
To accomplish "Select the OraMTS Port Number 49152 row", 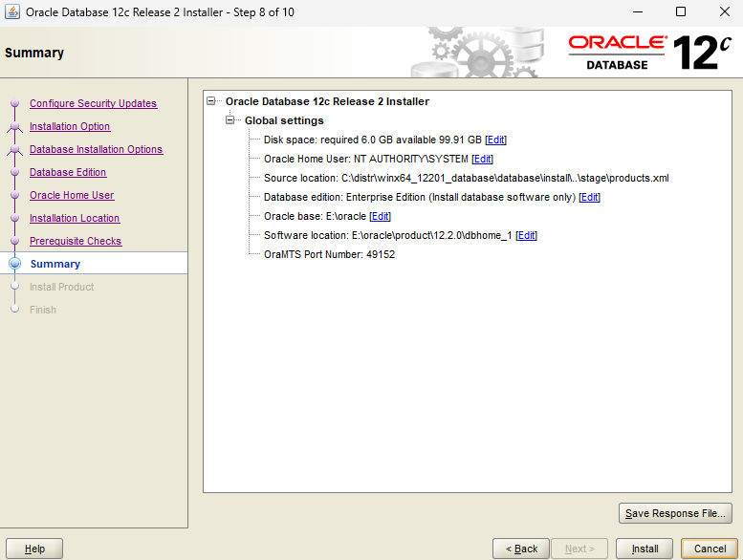I will [329, 254].
